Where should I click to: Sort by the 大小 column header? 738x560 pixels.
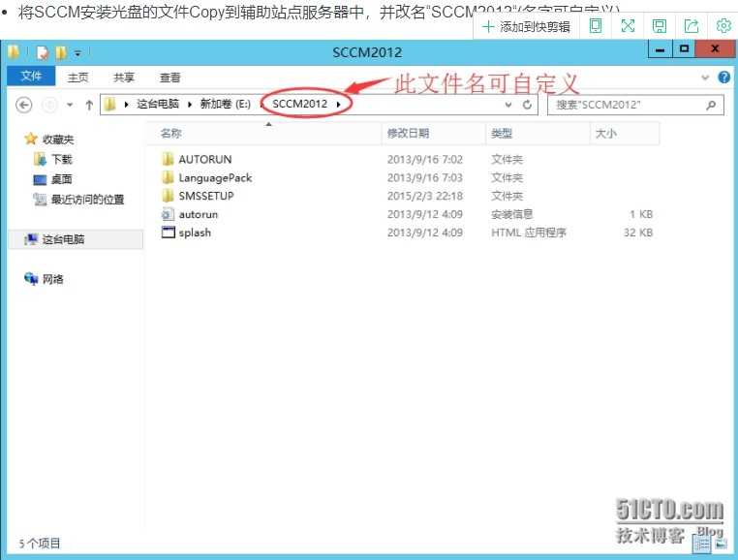(x=625, y=134)
